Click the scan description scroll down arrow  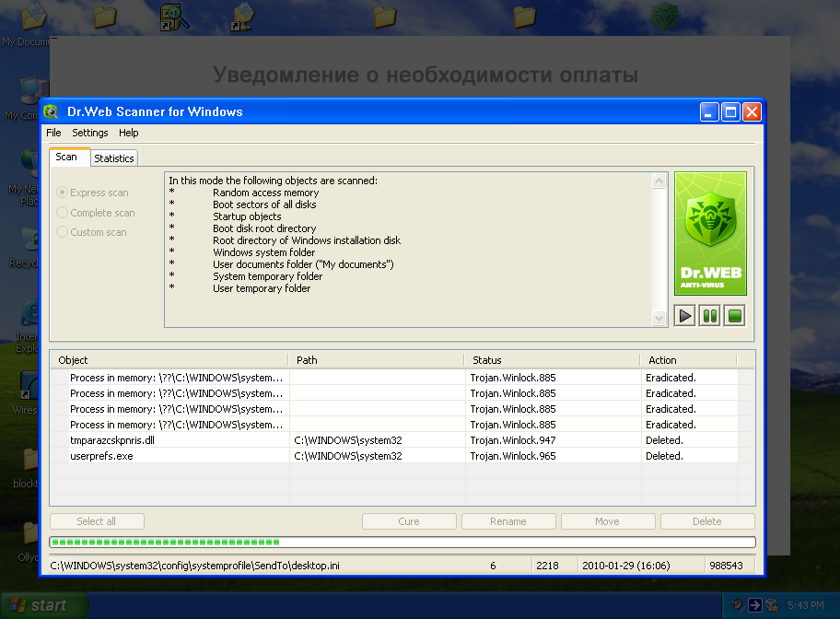[x=659, y=319]
